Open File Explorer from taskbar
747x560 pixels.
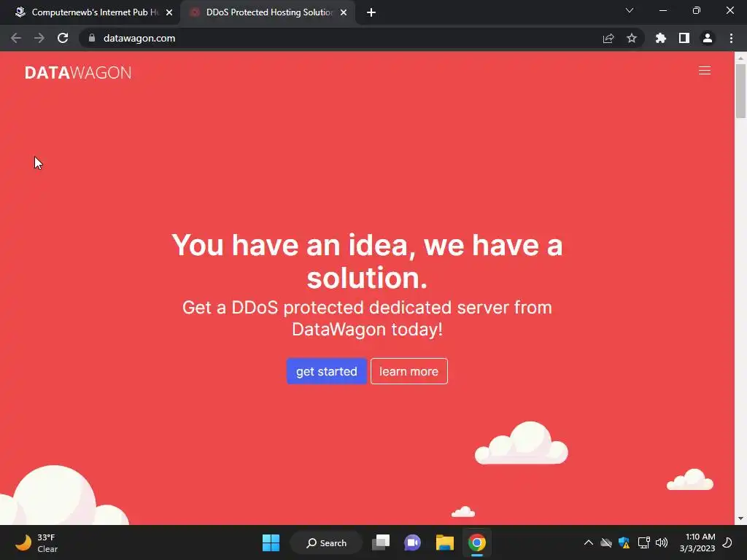[444, 542]
